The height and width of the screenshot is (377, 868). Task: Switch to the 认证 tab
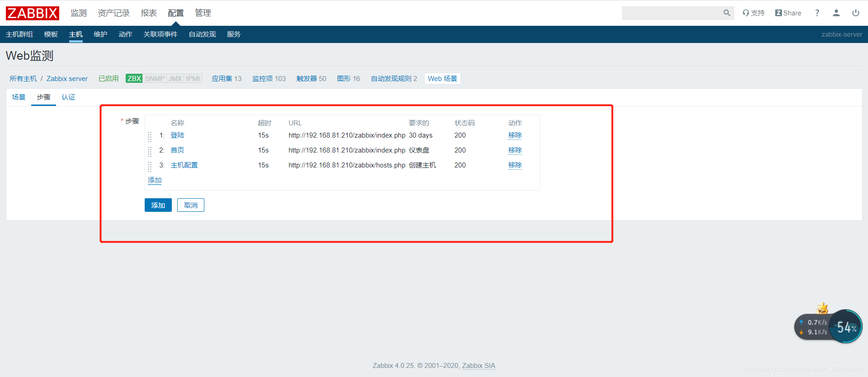tap(68, 97)
